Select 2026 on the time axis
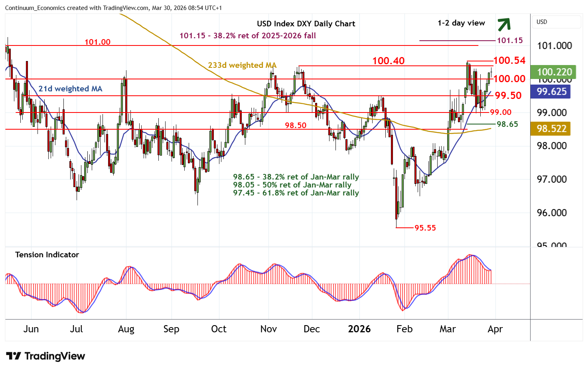This screenshot has width=588, height=371. coord(359,329)
